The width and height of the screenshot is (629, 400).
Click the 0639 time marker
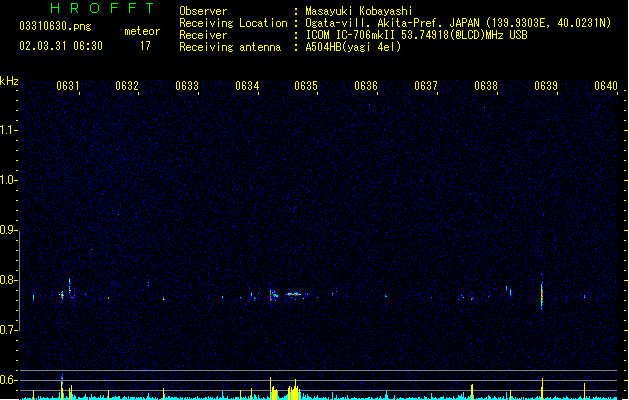tap(546, 86)
